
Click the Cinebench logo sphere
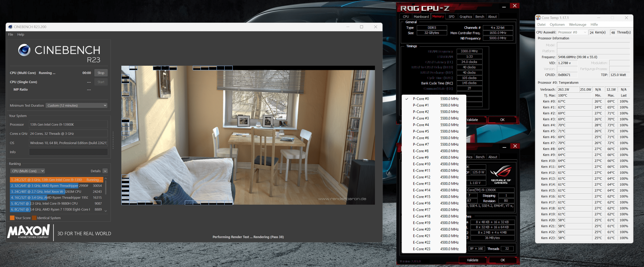coord(24,50)
